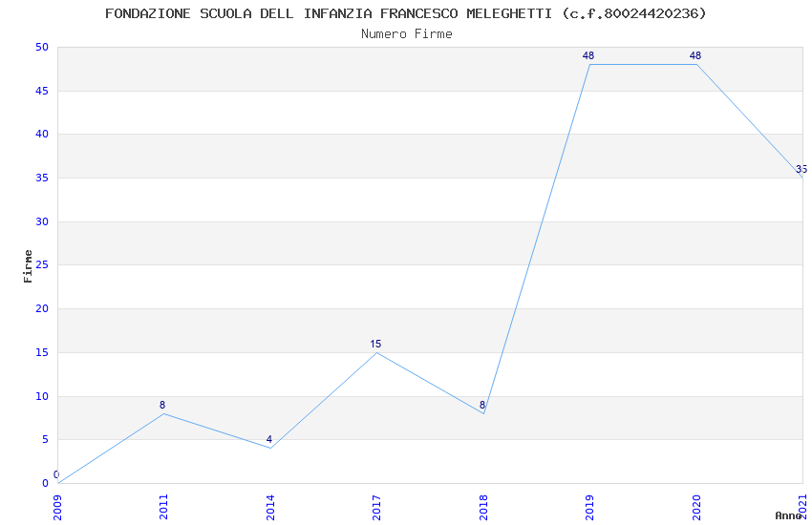
Task: Click the Numero Firme subtitle
Action: pos(407,34)
